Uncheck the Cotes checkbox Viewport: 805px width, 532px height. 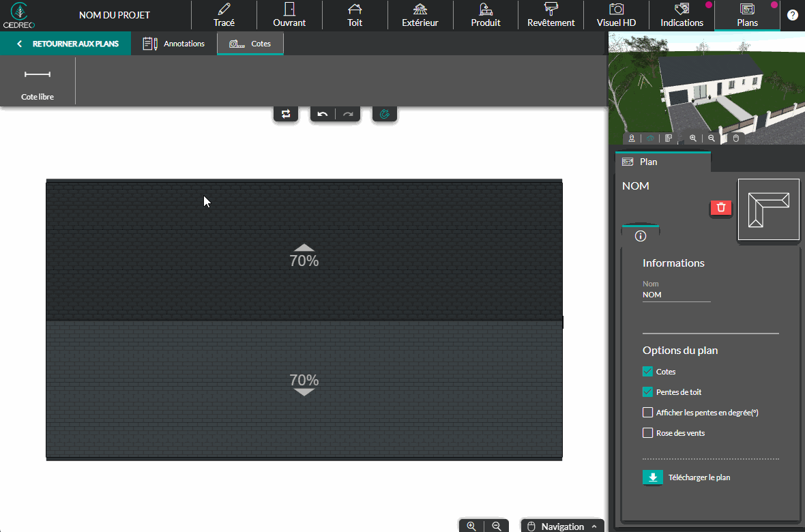click(648, 371)
